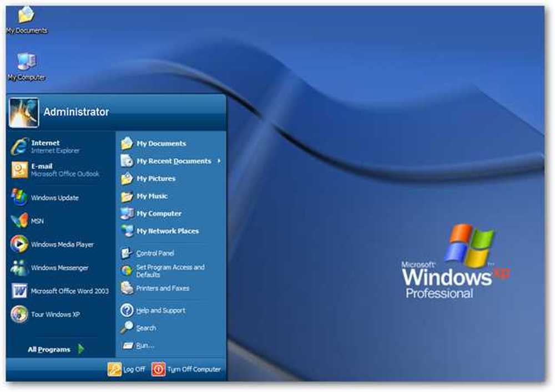
Task: Click Windows Messenger label text
Action: pyautogui.click(x=59, y=268)
